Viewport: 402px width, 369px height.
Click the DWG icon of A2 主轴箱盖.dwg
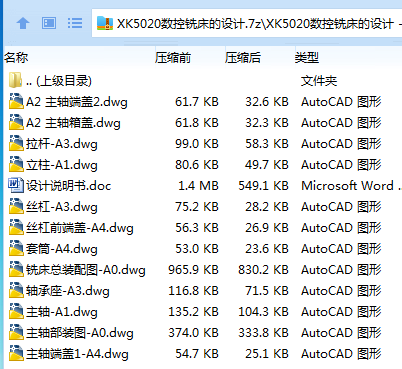(16, 123)
